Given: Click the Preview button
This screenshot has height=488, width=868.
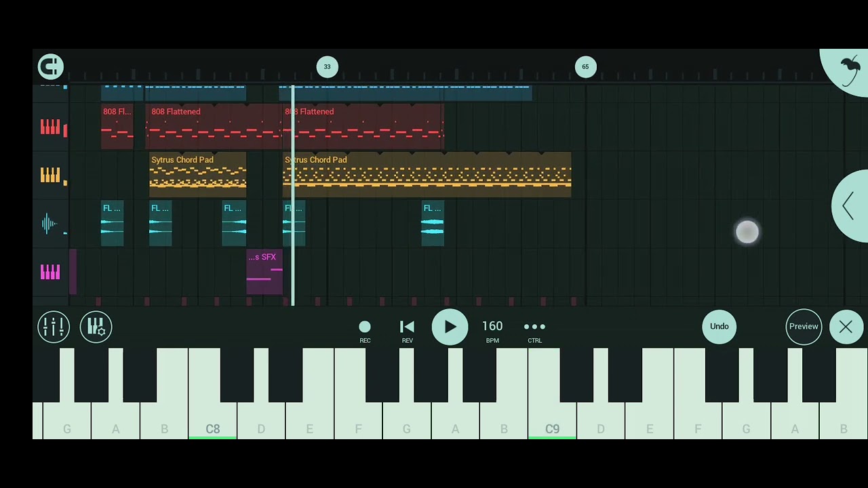Looking at the screenshot, I should pyautogui.click(x=804, y=327).
